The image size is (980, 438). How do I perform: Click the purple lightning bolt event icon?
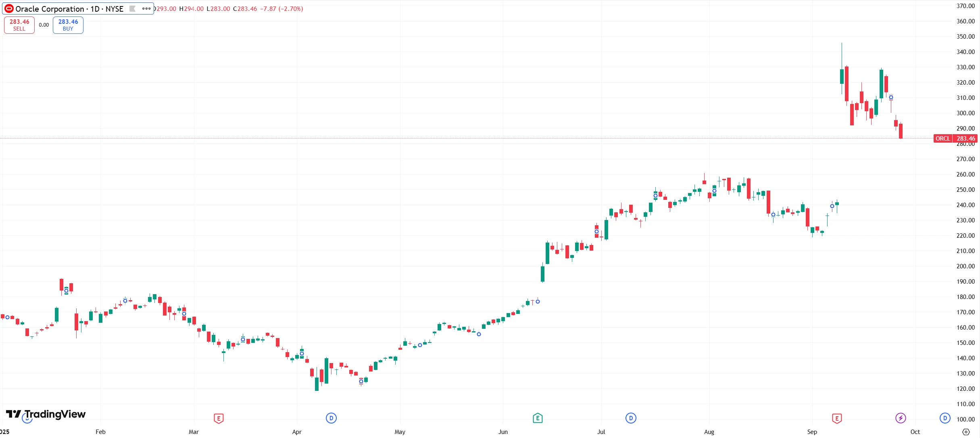pos(901,418)
